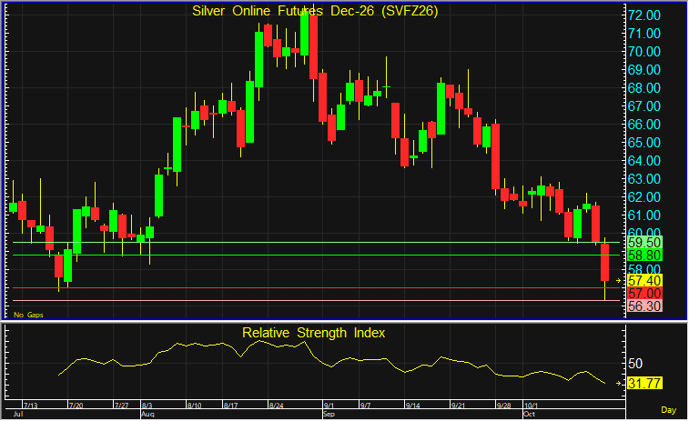Click the 64.00 price axis label
Screen dimensions: 689x421
644,161
